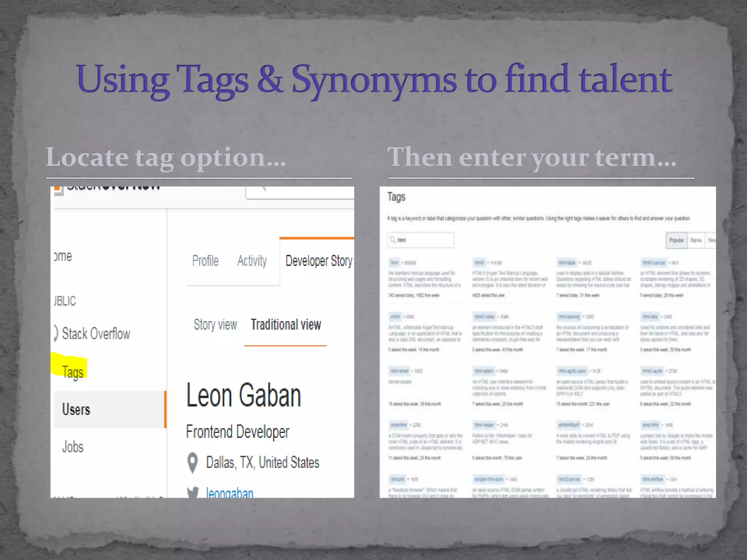747x560 pixels.
Task: Open the html2canvas tag
Action: coord(569,479)
